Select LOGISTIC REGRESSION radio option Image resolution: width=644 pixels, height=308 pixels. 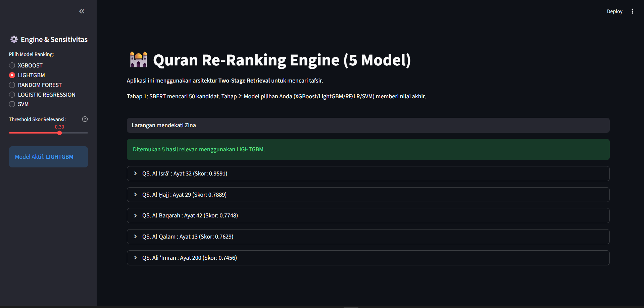12,95
